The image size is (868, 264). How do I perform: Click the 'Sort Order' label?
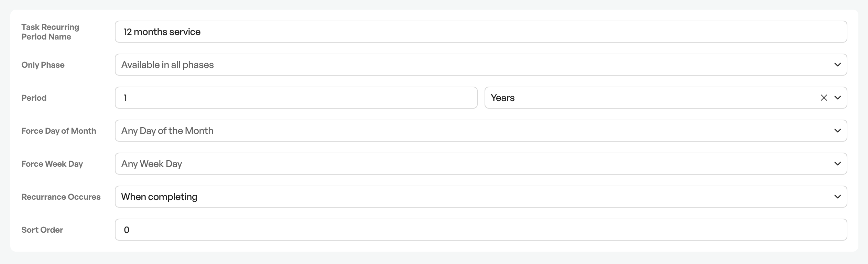42,230
